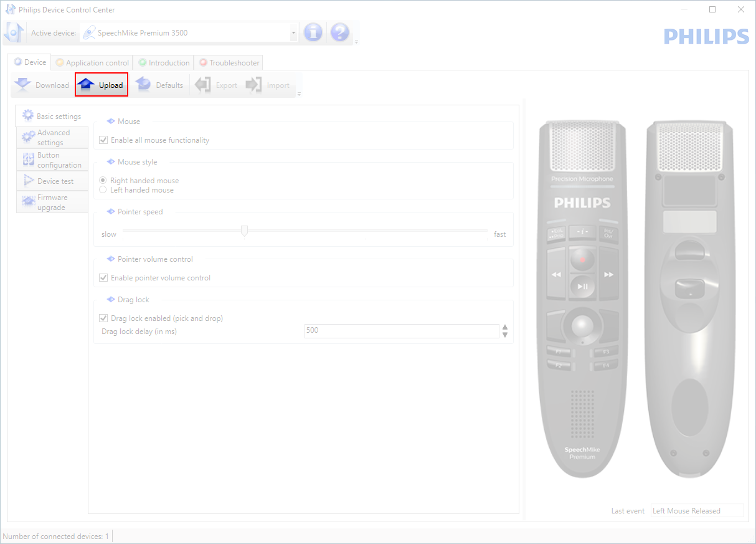Click the Download toolbar button
This screenshot has height=544, width=756.
(42, 85)
